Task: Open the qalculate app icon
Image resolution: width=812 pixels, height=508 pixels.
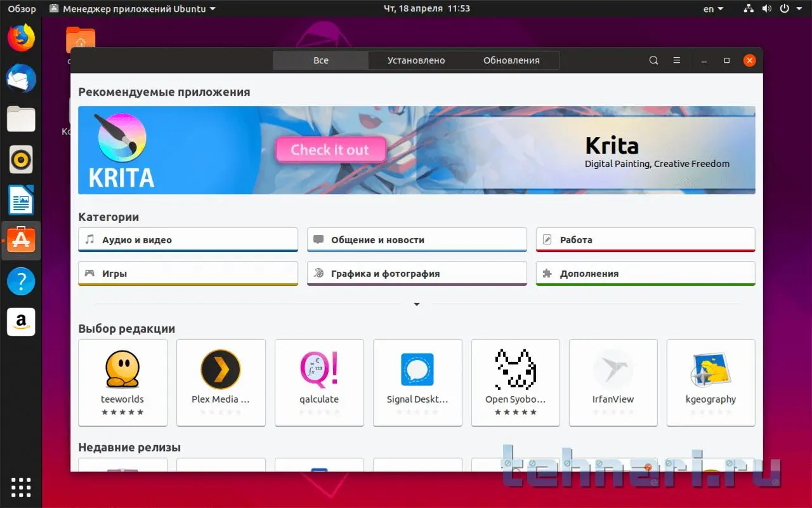Action: click(x=319, y=368)
